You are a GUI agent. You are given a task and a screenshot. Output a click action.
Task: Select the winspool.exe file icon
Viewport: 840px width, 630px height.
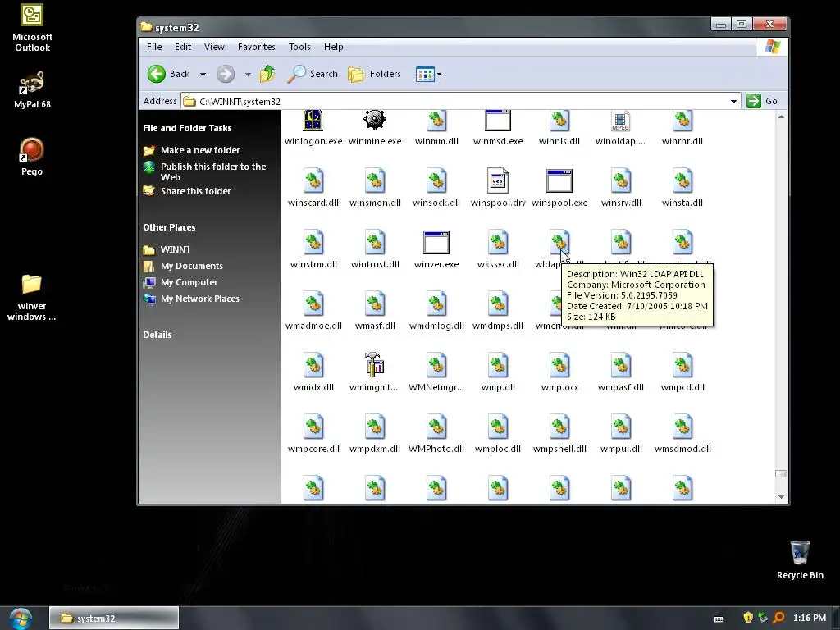tap(559, 180)
